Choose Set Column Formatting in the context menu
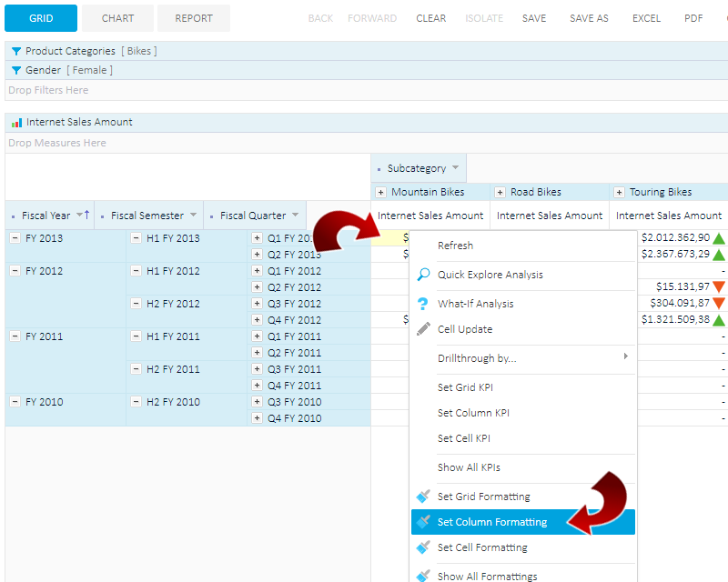This screenshot has height=582, width=728. [522, 522]
